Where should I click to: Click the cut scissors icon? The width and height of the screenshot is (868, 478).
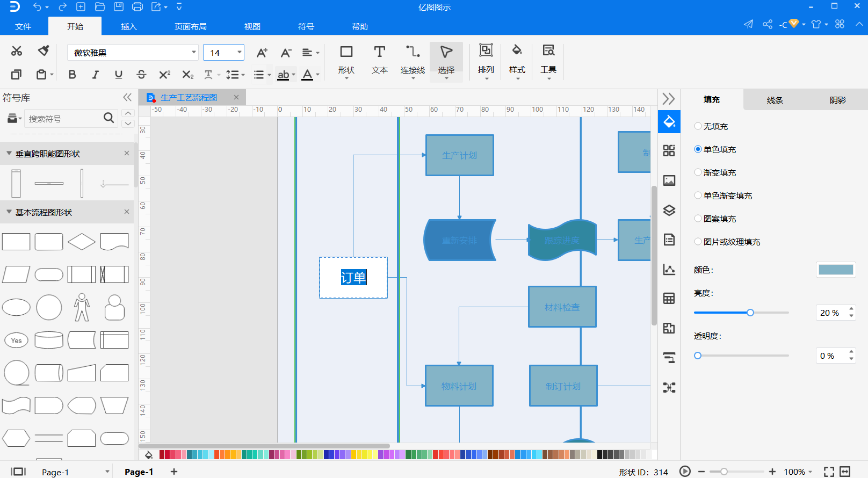click(x=17, y=51)
